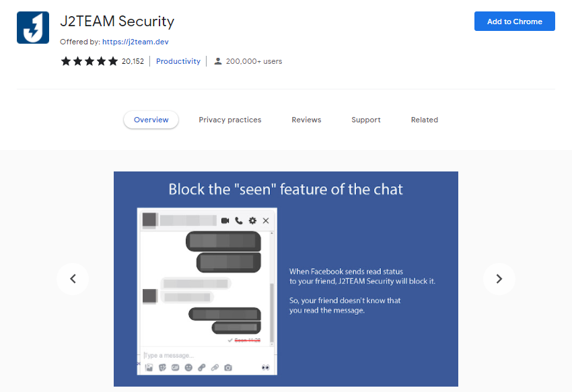
Task: Select the Support tab
Action: point(365,120)
